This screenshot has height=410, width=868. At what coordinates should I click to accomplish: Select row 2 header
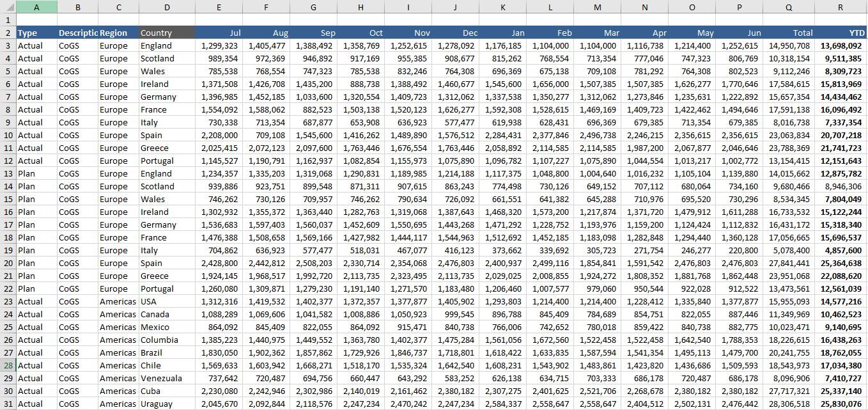click(x=8, y=33)
